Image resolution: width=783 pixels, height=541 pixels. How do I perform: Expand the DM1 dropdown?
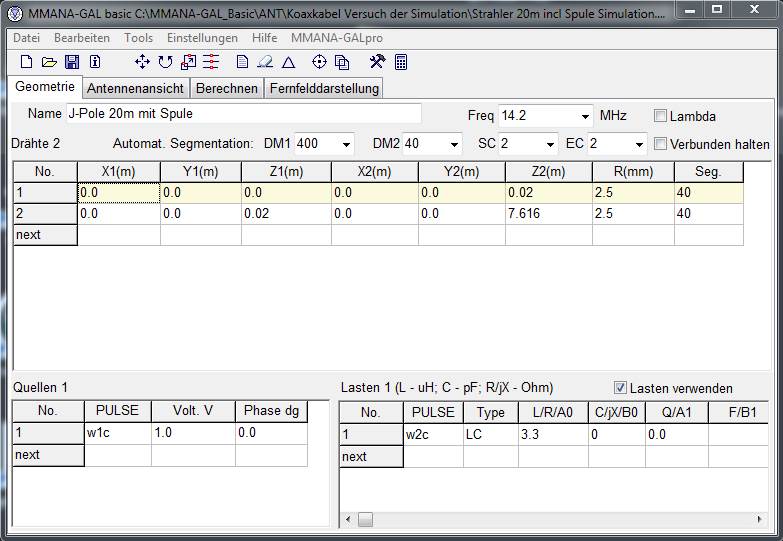coord(346,144)
